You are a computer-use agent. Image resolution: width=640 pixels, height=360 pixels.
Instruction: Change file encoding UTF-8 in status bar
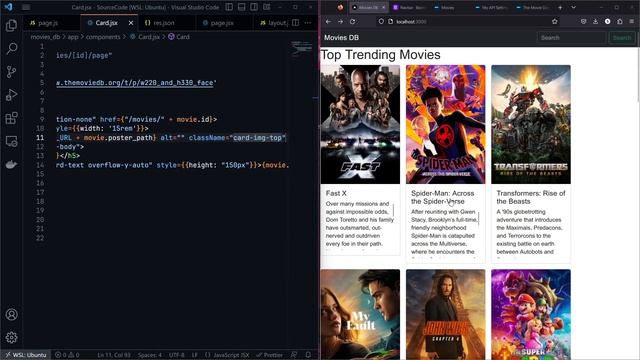[177, 355]
